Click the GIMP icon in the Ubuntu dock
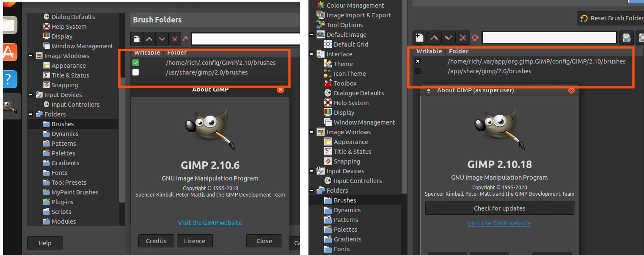Image resolution: width=644 pixels, height=255 pixels. click(x=10, y=106)
